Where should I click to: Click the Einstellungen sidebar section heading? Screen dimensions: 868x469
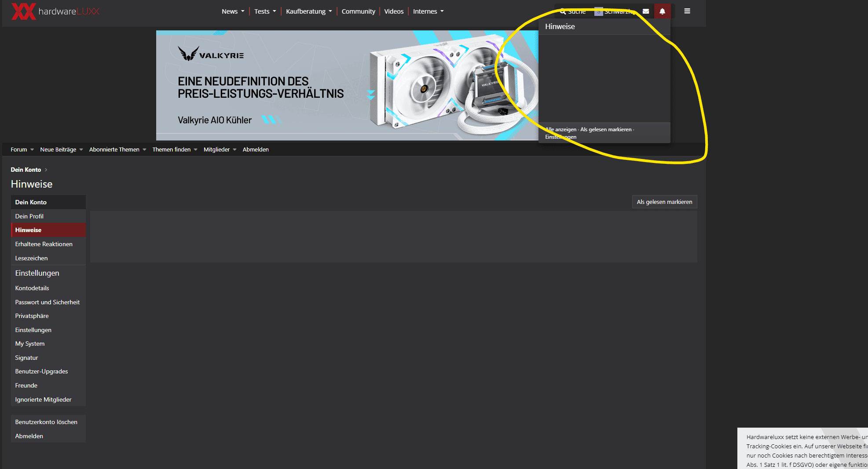click(x=37, y=273)
